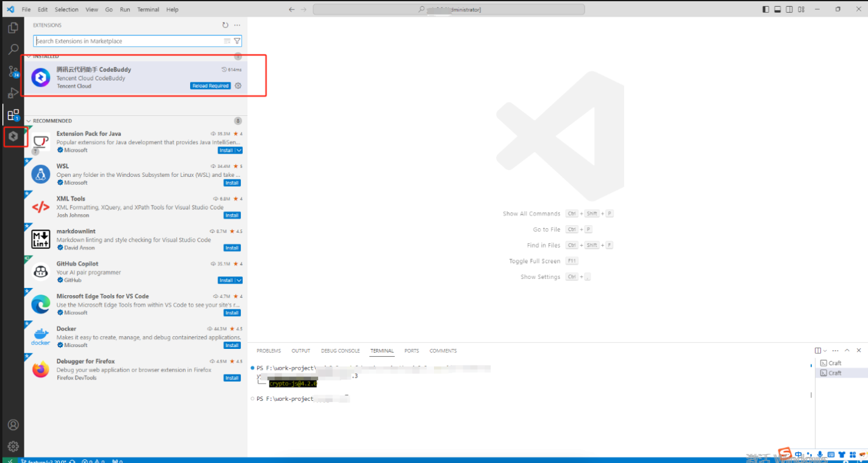Open errors and warnings status item
868x463 pixels.
click(x=93, y=461)
